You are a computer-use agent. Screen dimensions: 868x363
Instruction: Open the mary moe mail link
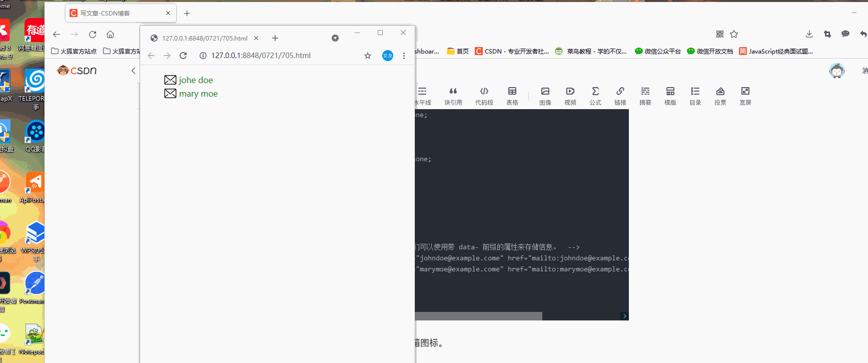198,94
